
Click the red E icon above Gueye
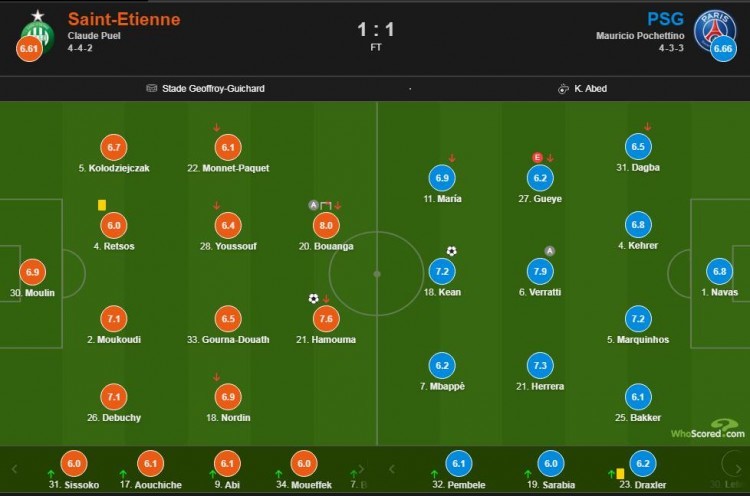pos(537,157)
